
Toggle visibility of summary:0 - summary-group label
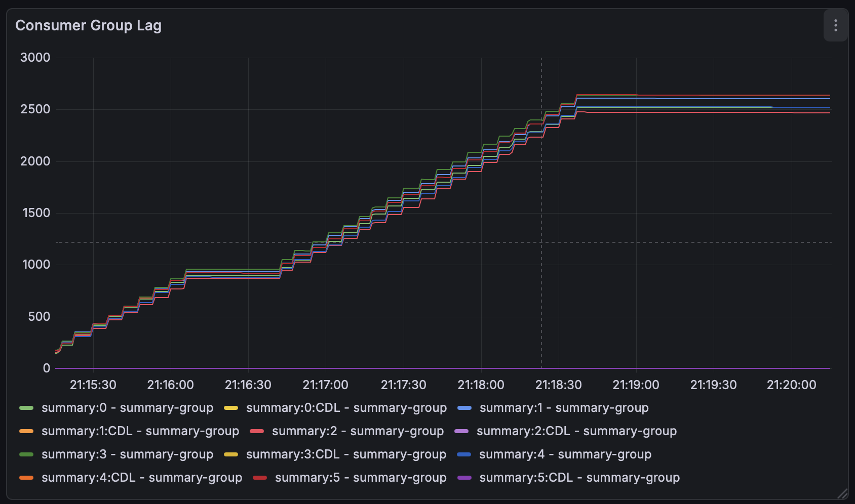pyautogui.click(x=127, y=408)
